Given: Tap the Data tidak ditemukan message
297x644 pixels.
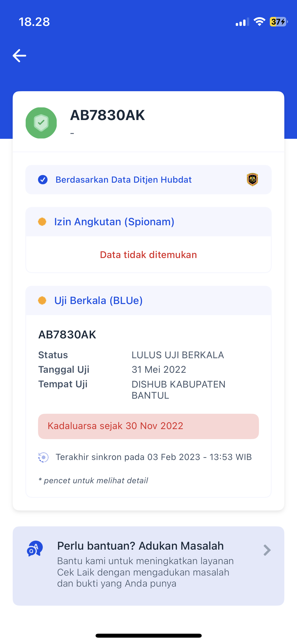Looking at the screenshot, I should click(148, 255).
